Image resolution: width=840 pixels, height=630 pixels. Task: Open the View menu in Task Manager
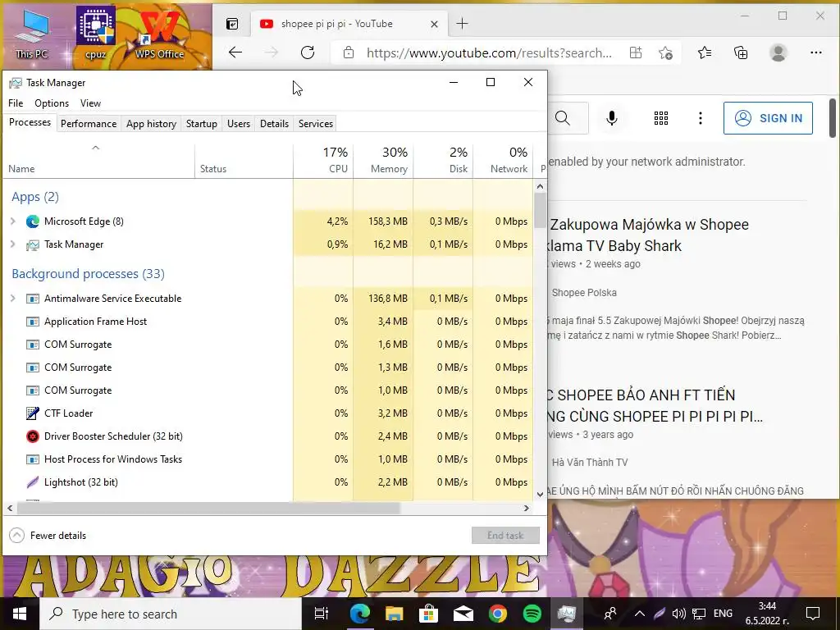tap(90, 103)
